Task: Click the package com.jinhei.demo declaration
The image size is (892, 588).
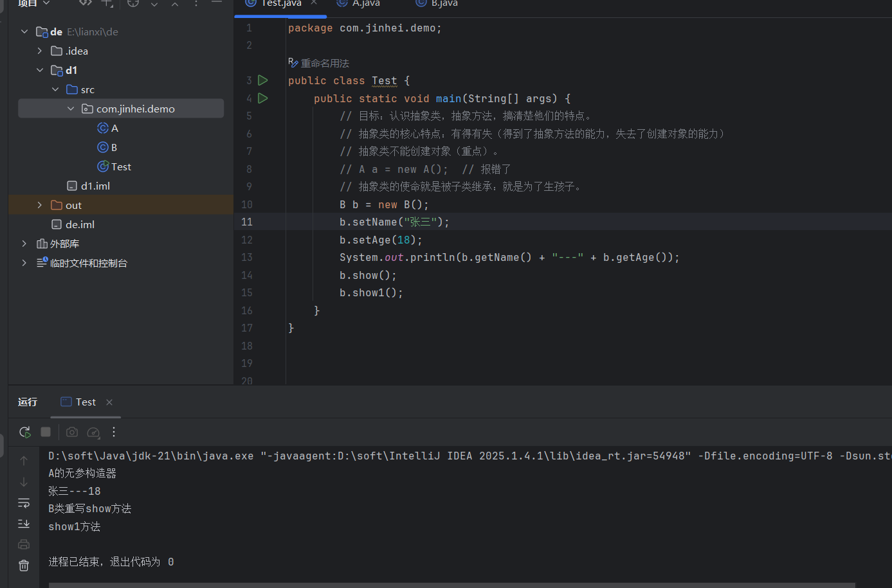Action: 365,28
